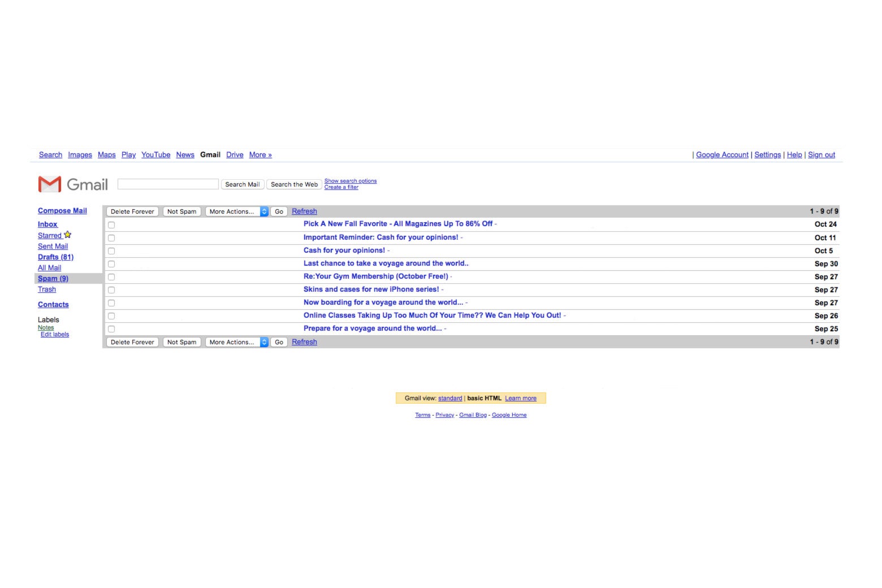The width and height of the screenshot is (882, 588).
Task: Click the top Go button
Action: [279, 211]
